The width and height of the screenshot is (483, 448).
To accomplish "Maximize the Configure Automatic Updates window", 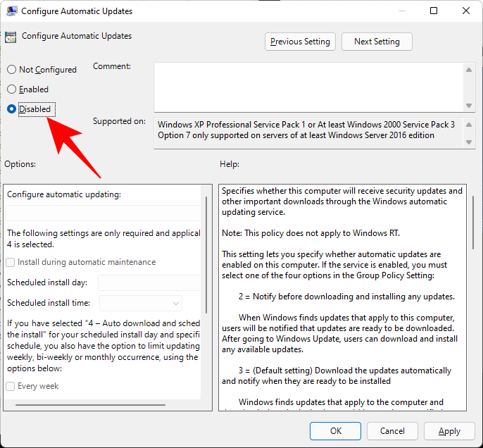I will (x=434, y=11).
